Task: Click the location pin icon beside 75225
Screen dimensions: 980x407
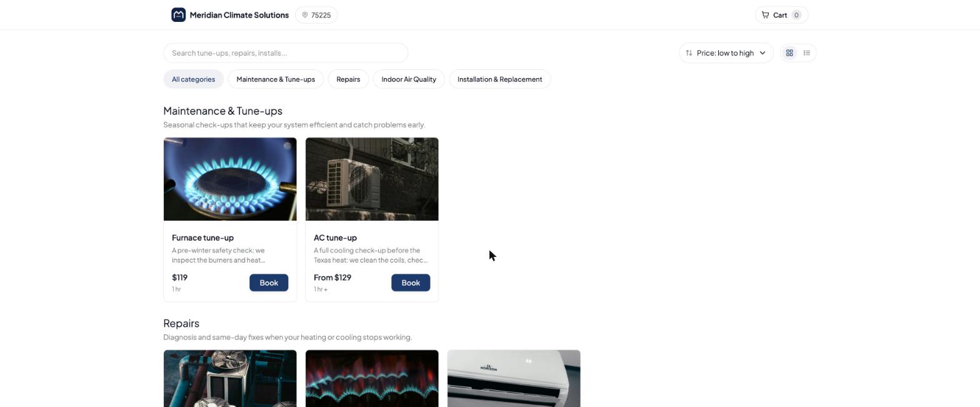Action: [305, 15]
